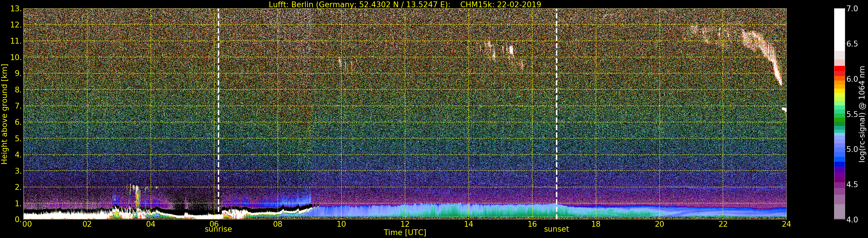
Task: Click the plot title "Lufft: Berlin (Germany; 52.4302 N / 13.5247 E)"
Action: tap(360, 4)
